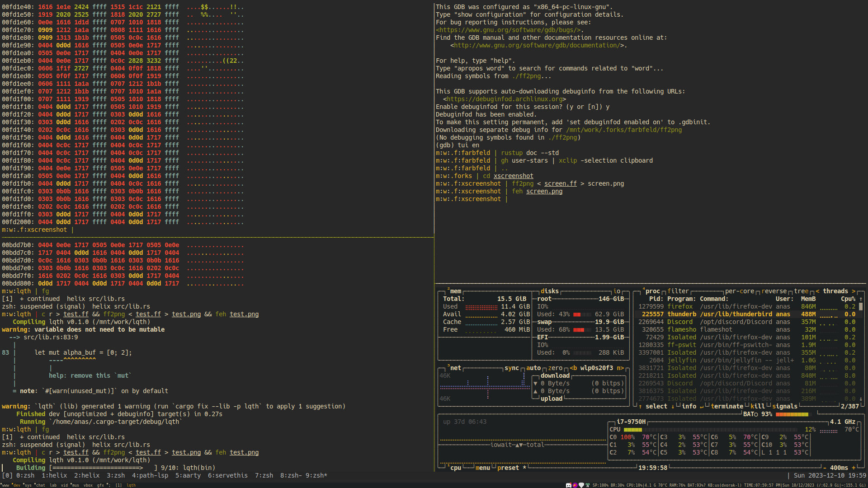Click the Discord tray icon in status bar
This screenshot has height=488, width=868.
(x=568, y=485)
